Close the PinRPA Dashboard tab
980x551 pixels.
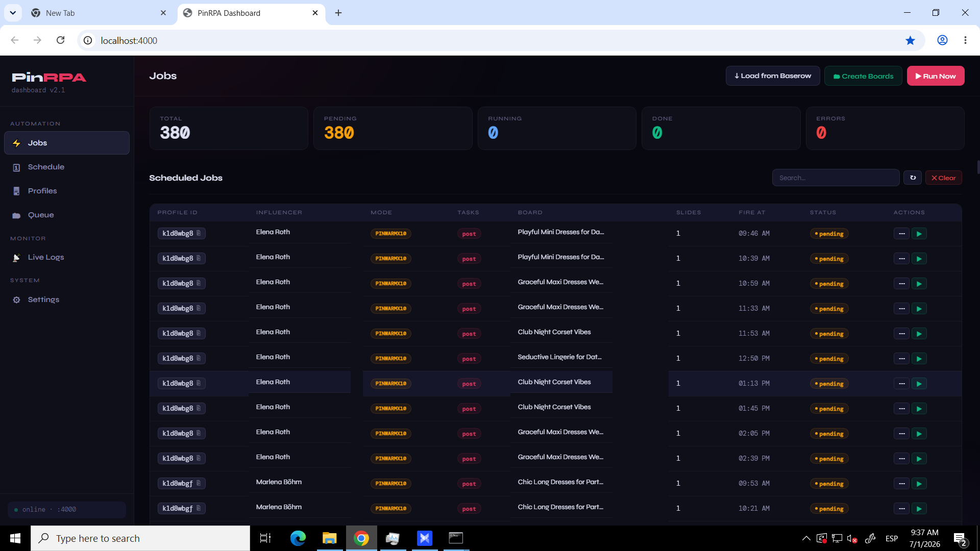pos(315,13)
